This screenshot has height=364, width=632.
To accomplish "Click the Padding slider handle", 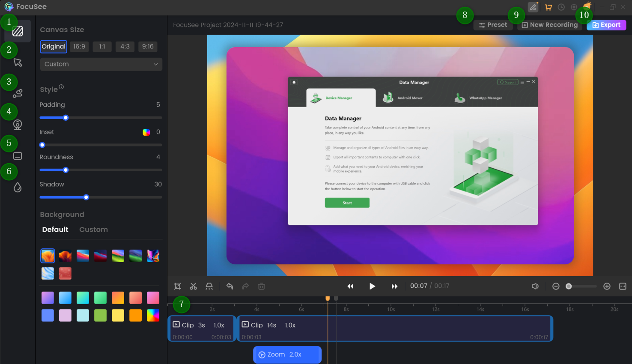I will [66, 118].
